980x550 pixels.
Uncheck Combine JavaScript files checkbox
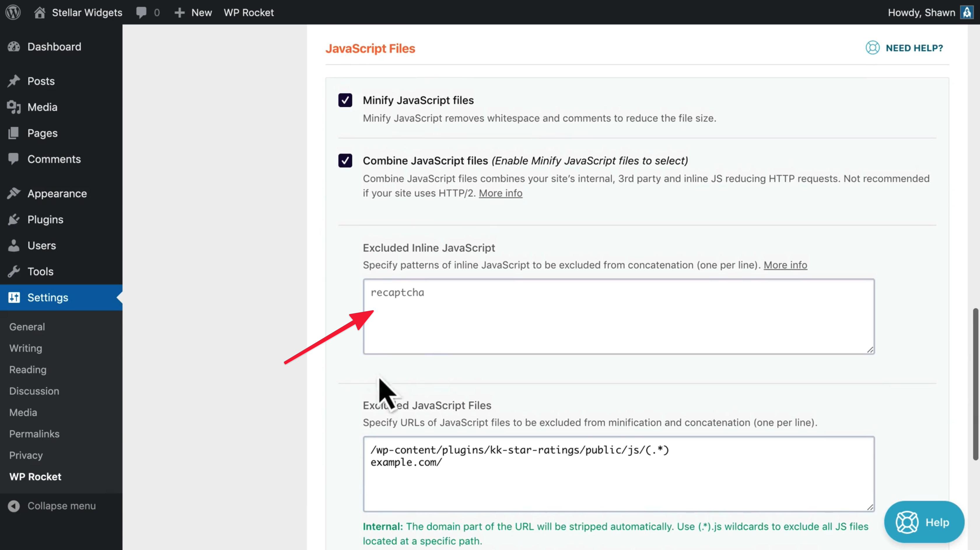(x=345, y=161)
